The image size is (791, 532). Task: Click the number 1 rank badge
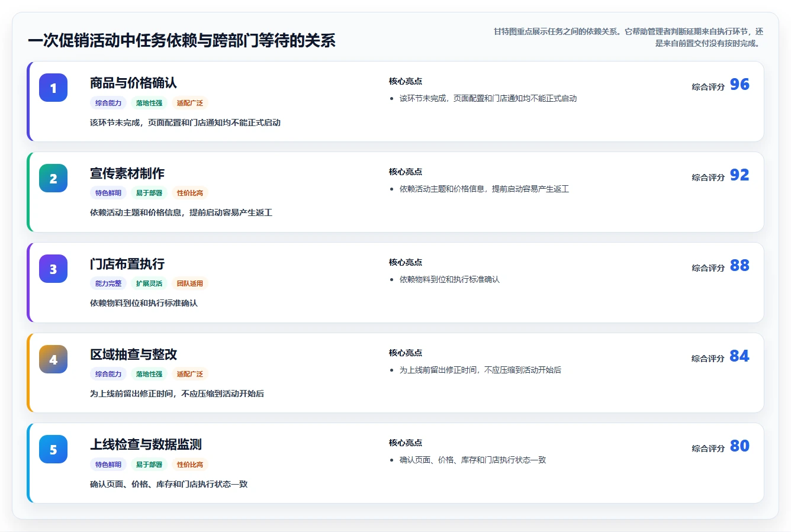pyautogui.click(x=53, y=88)
